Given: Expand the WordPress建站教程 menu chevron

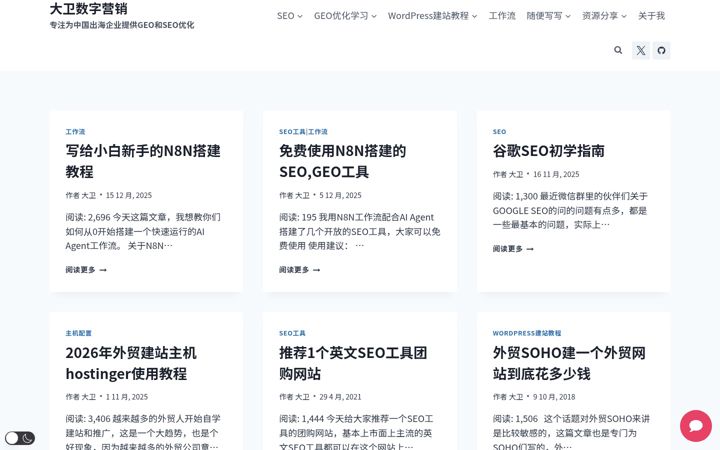Looking at the screenshot, I should coord(474,16).
